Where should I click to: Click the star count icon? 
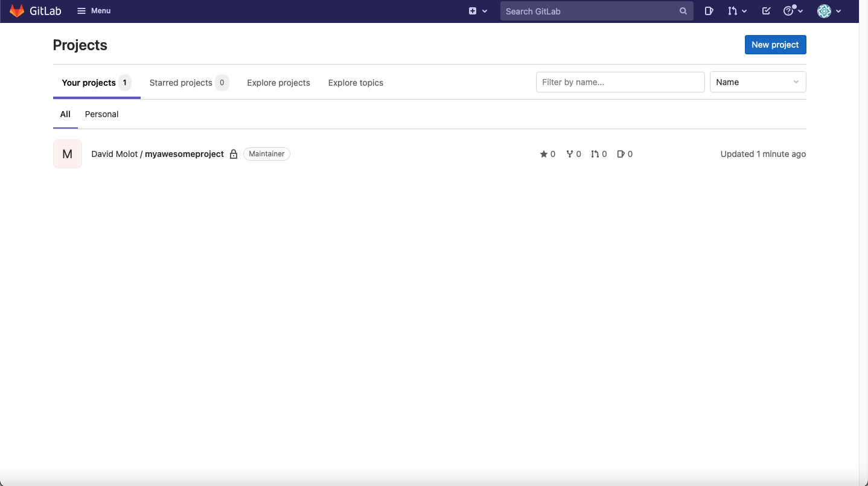tap(543, 154)
